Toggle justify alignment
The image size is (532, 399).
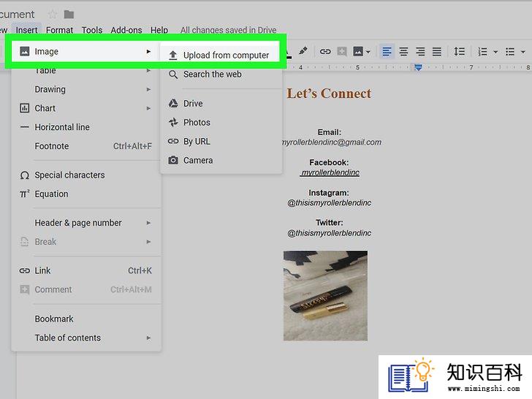437,52
